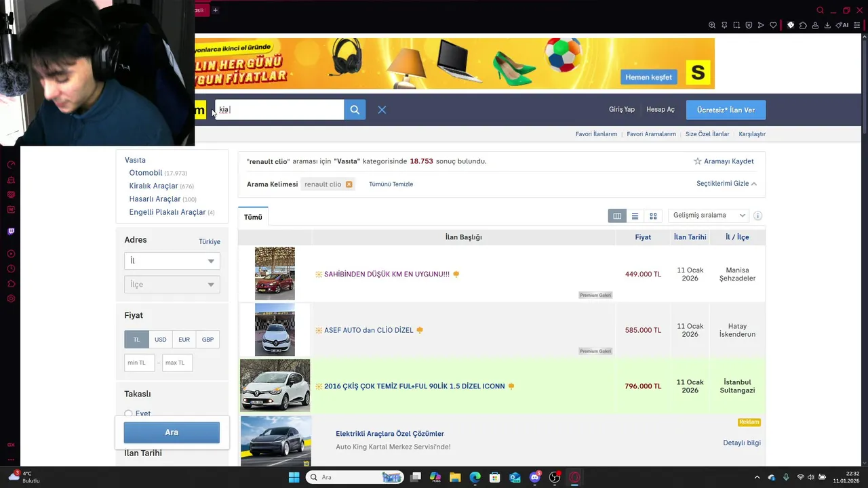
Task: Open the white Clio listing thumbnail at 796.000 TL
Action: pos(275,386)
